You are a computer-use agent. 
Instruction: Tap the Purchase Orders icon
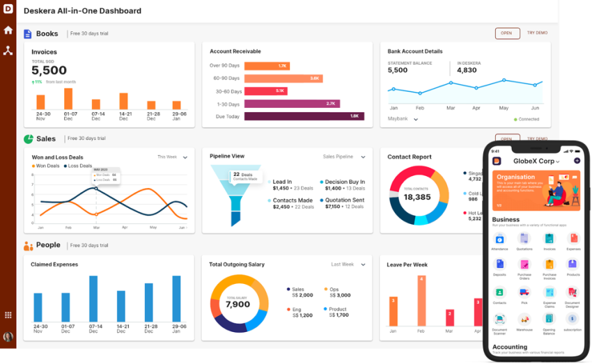pyautogui.click(x=524, y=265)
